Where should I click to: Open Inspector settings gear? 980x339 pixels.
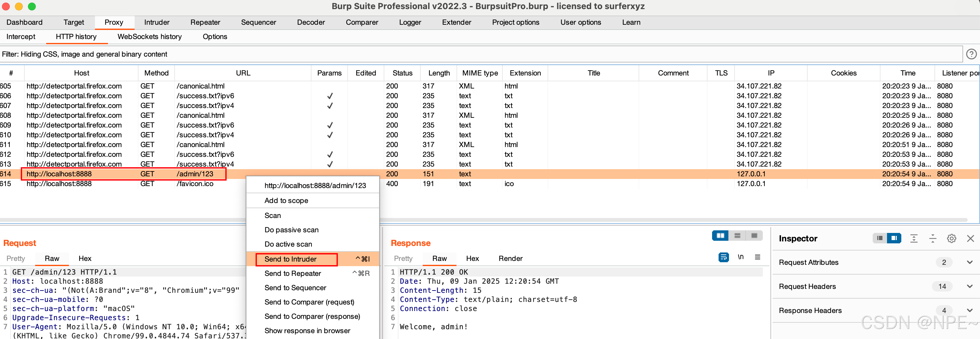pyautogui.click(x=951, y=238)
